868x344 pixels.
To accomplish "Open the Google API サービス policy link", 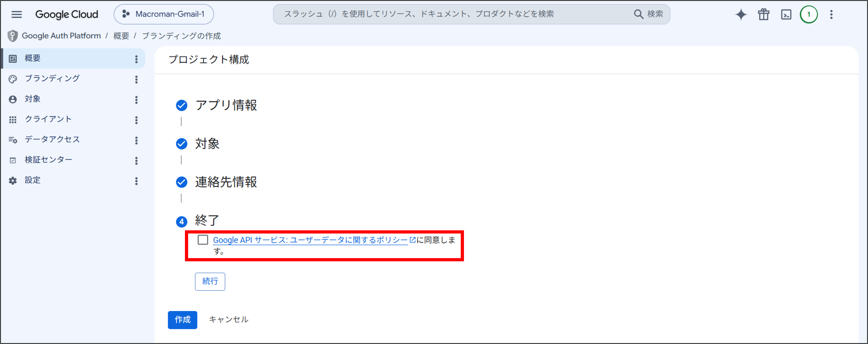I will [314, 240].
